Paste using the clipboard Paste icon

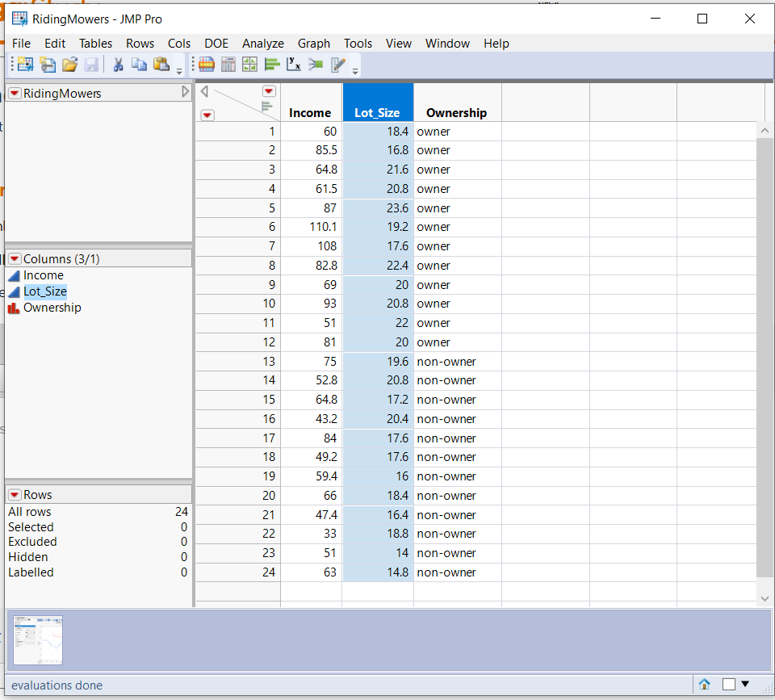(x=163, y=64)
